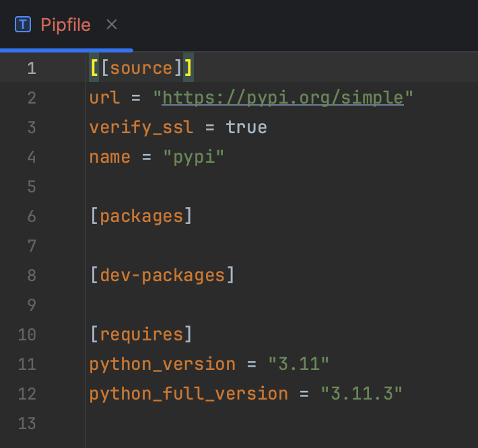
Task: Place the cursor on the [packages] section header
Action: (141, 216)
